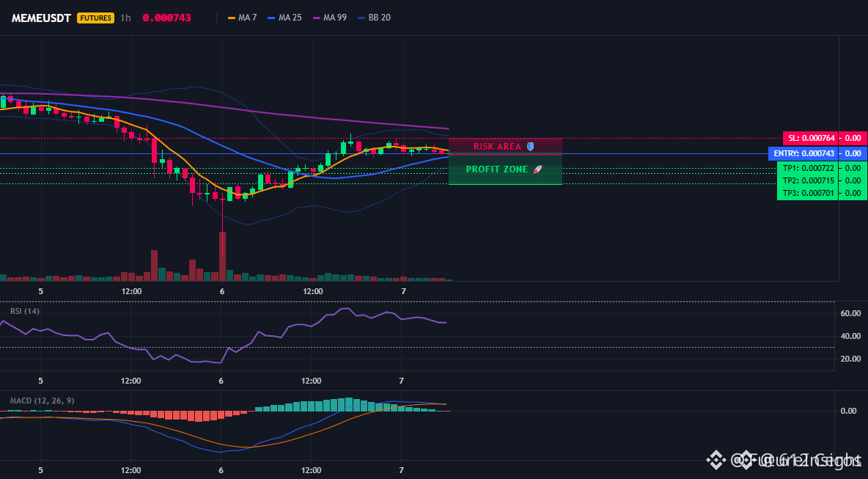The image size is (868, 479).
Task: Toggle the BB 20 indicator legend
Action: (374, 18)
